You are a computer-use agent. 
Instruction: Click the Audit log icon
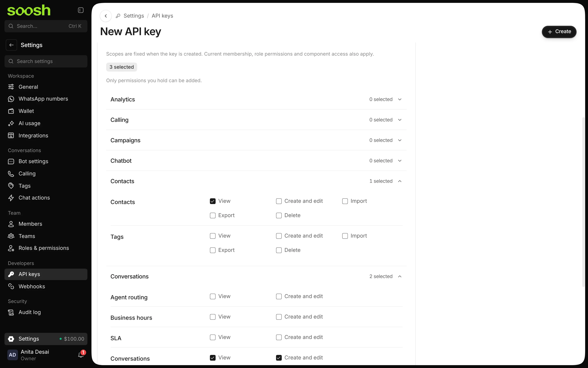click(11, 312)
